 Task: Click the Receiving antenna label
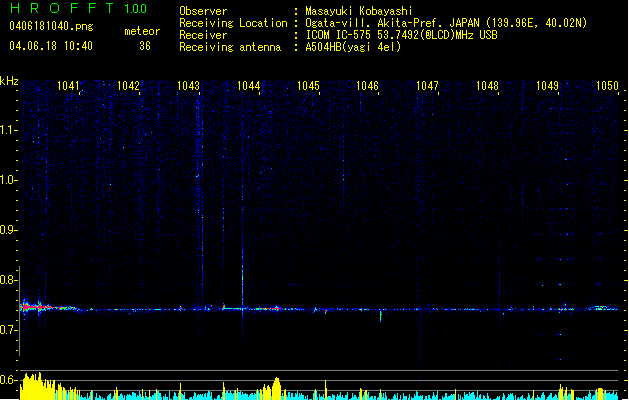(x=230, y=47)
